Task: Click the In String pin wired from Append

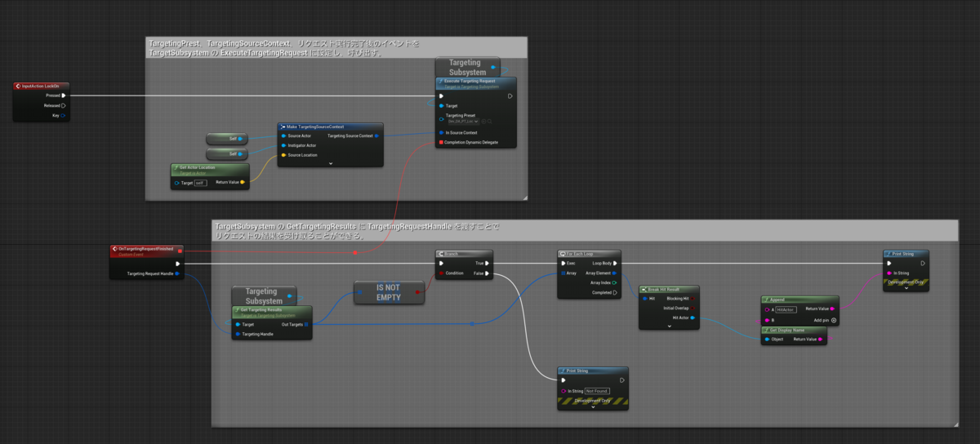Action: (x=889, y=273)
